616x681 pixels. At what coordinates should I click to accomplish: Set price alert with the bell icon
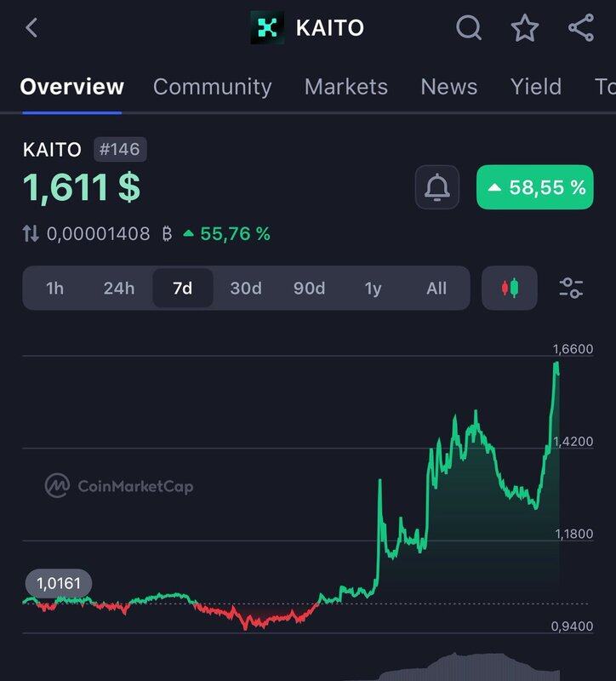click(437, 187)
